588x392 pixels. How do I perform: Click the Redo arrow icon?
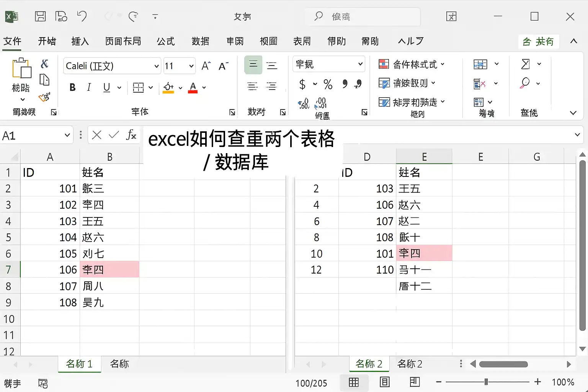133,16
